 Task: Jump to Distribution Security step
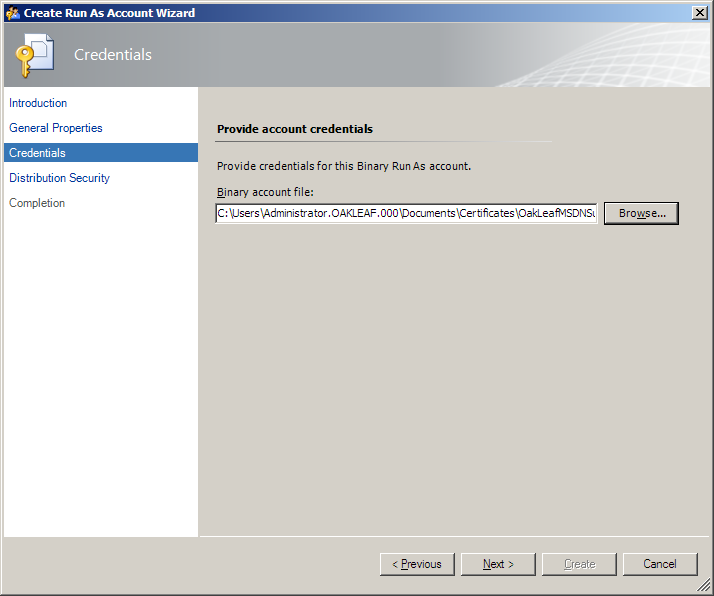pyautogui.click(x=59, y=178)
